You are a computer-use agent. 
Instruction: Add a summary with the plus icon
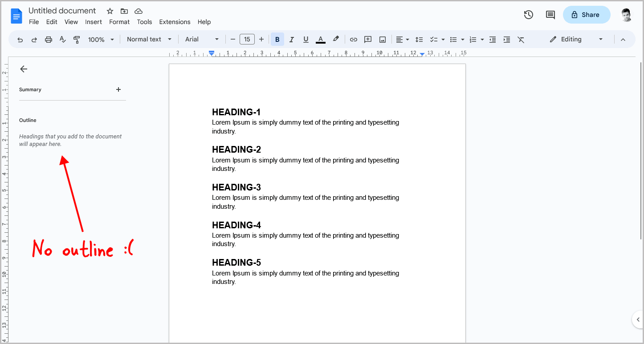(118, 89)
